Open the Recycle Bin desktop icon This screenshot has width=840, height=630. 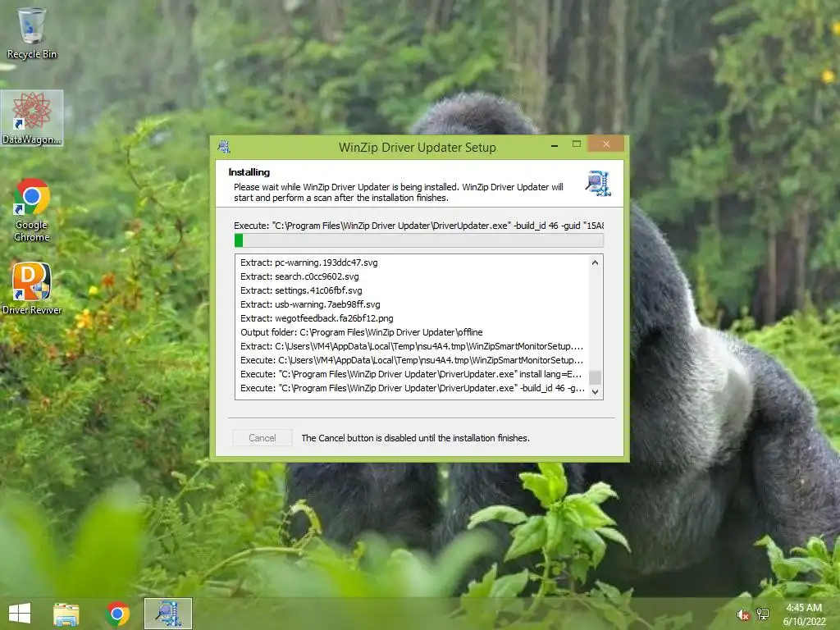[32, 33]
